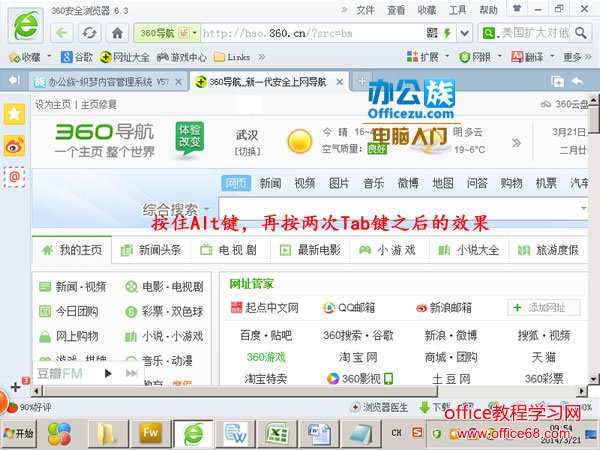
Task: Open the 小游戏 navigation tab
Action: [x=389, y=250]
